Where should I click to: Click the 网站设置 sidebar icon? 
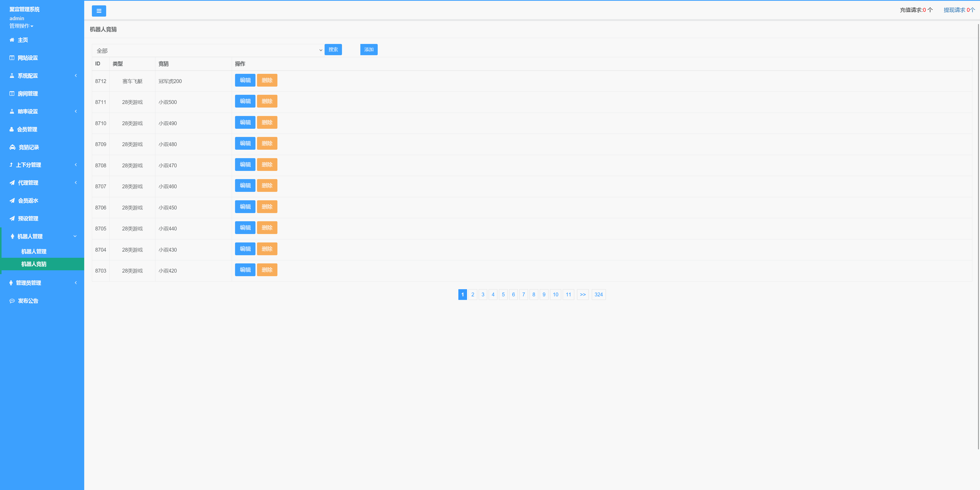[x=12, y=58]
